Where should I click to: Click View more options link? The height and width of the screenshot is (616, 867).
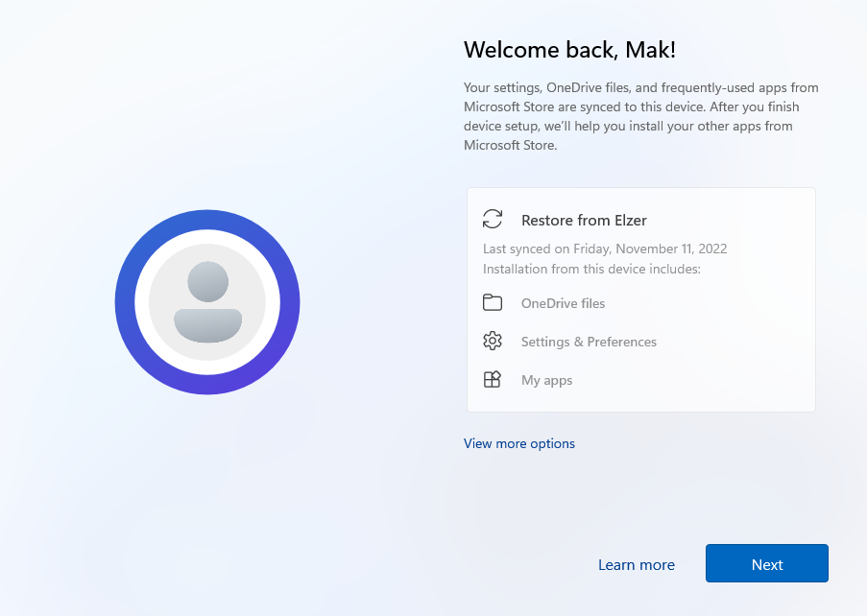click(519, 443)
